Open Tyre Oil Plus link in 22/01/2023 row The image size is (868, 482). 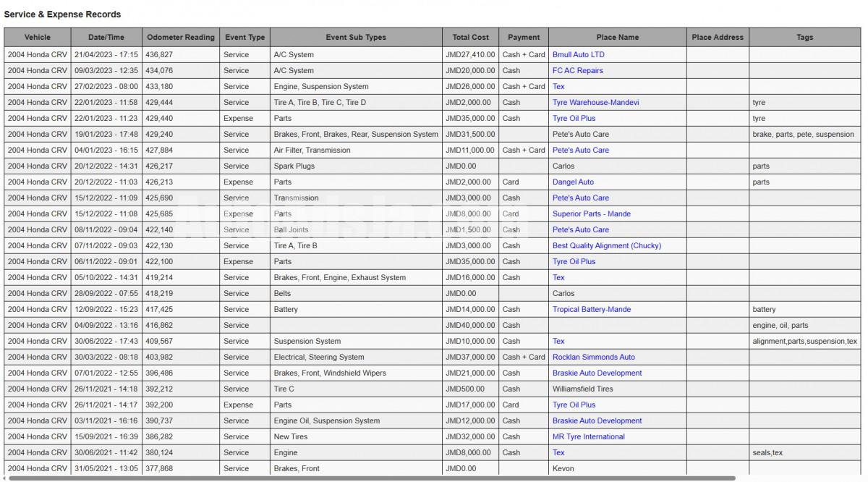pos(574,118)
